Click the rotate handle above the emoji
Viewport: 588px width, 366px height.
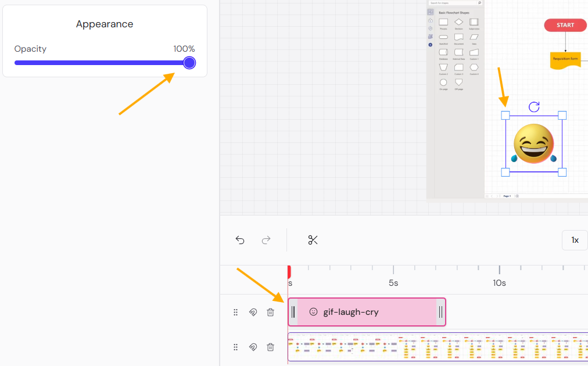(x=534, y=106)
